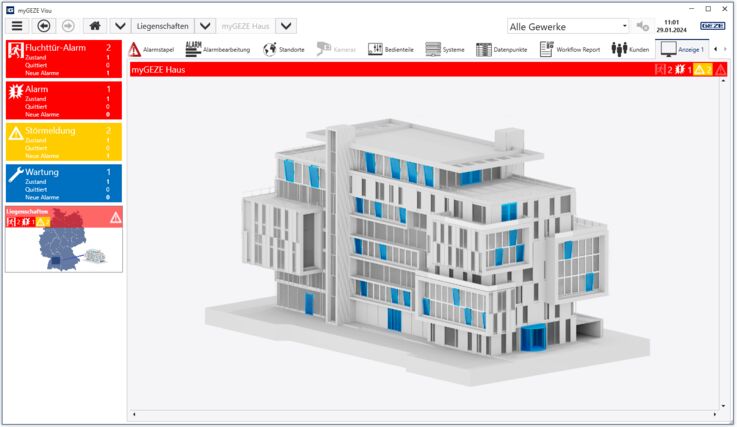Toggle the alarm sound mute icon

(x=643, y=26)
